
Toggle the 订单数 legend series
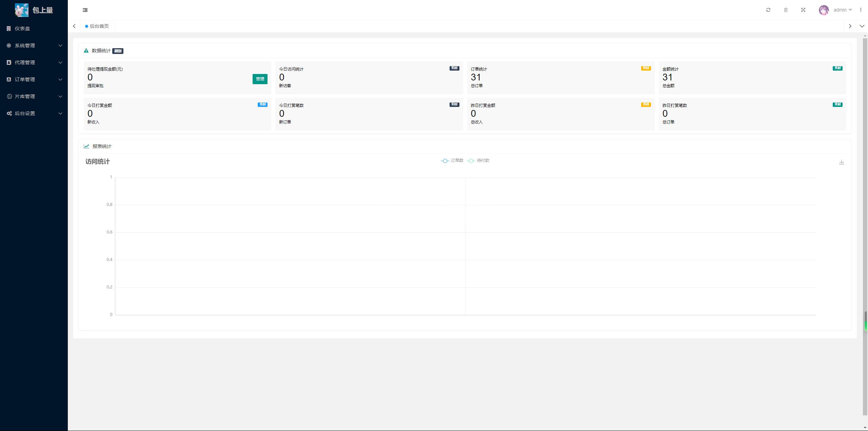point(452,161)
